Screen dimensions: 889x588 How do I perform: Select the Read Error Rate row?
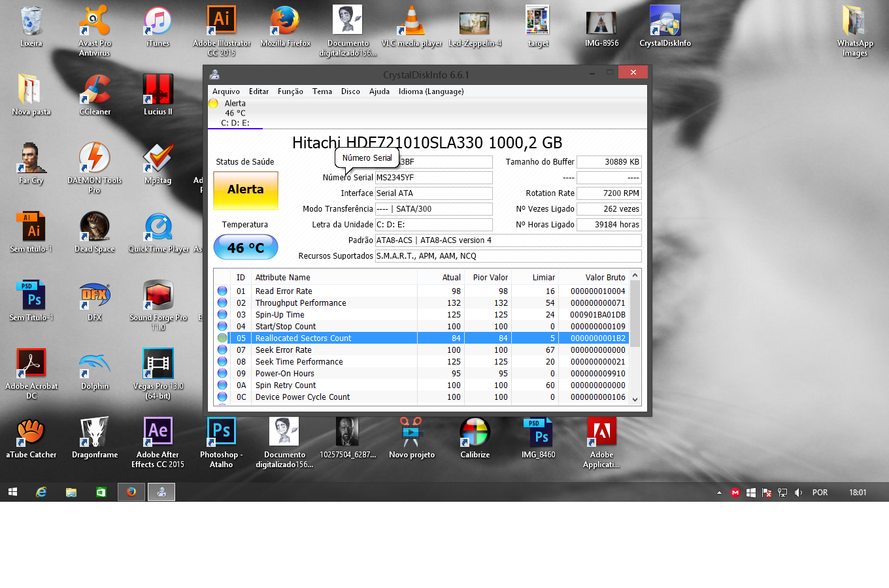[422, 291]
